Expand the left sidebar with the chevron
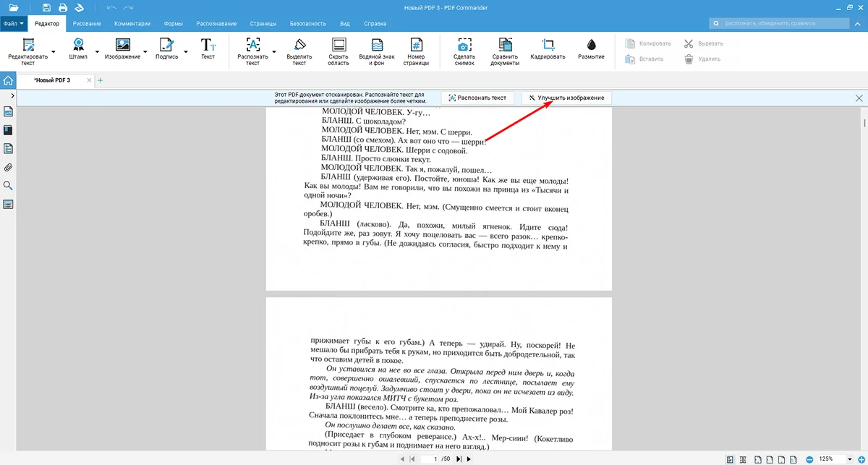The image size is (868, 465). (x=13, y=95)
